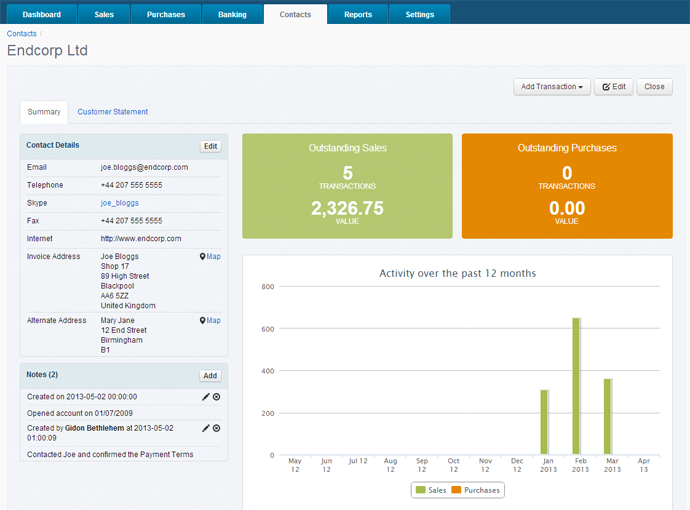View the Reports tab

pyautogui.click(x=358, y=15)
